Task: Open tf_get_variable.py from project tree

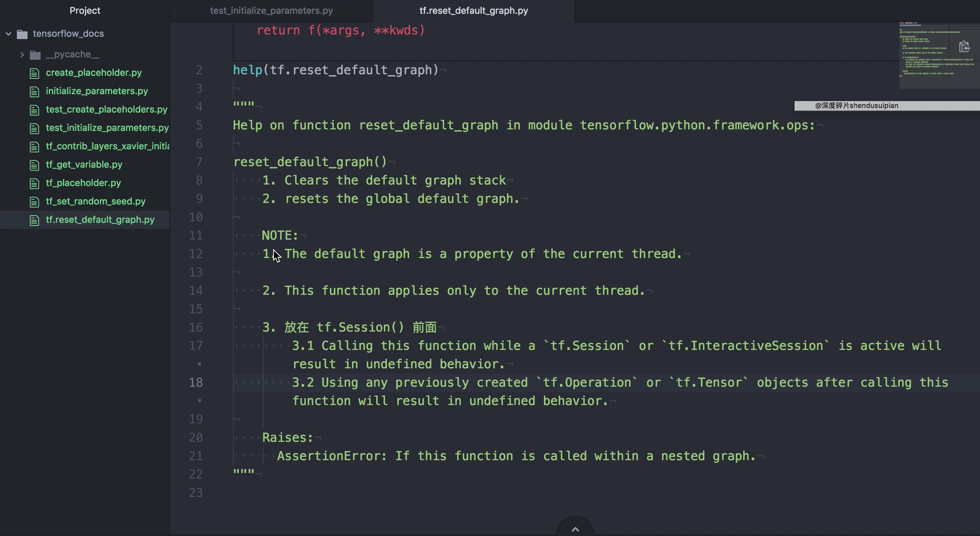Action: click(x=84, y=165)
